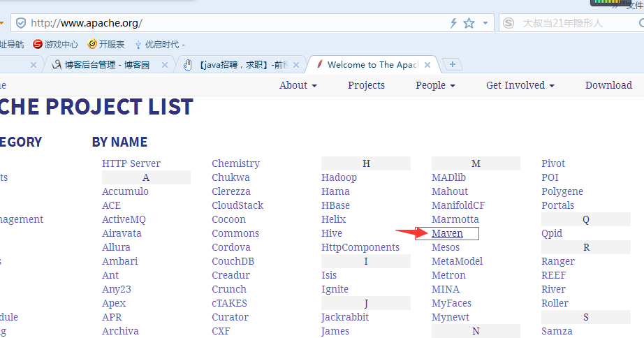The width and height of the screenshot is (644, 338).
Task: Open the Hive project link
Action: click(x=332, y=233)
